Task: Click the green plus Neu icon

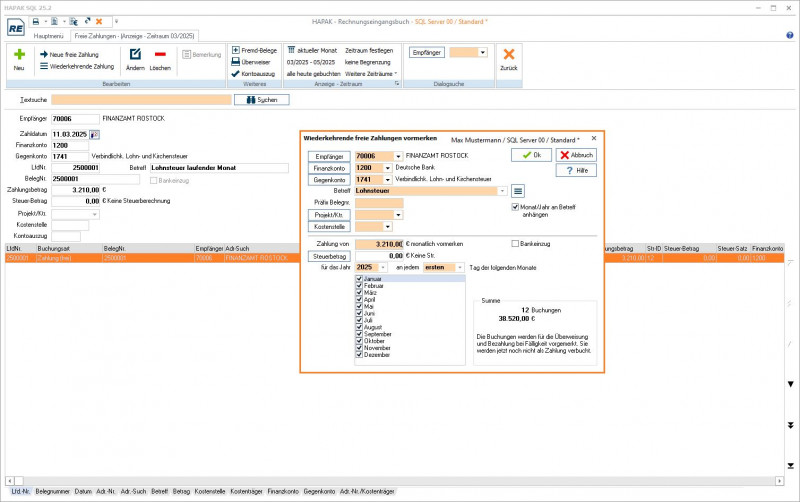Action: click(18, 55)
